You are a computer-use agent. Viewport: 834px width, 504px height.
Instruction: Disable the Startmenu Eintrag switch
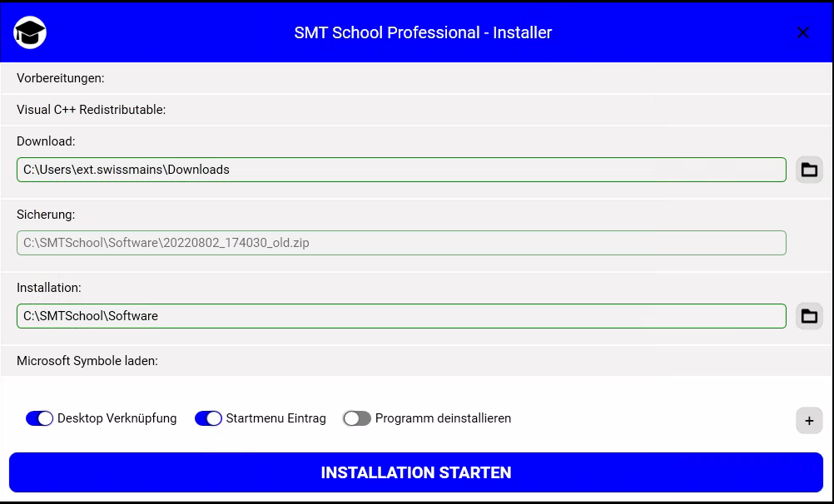coord(208,418)
